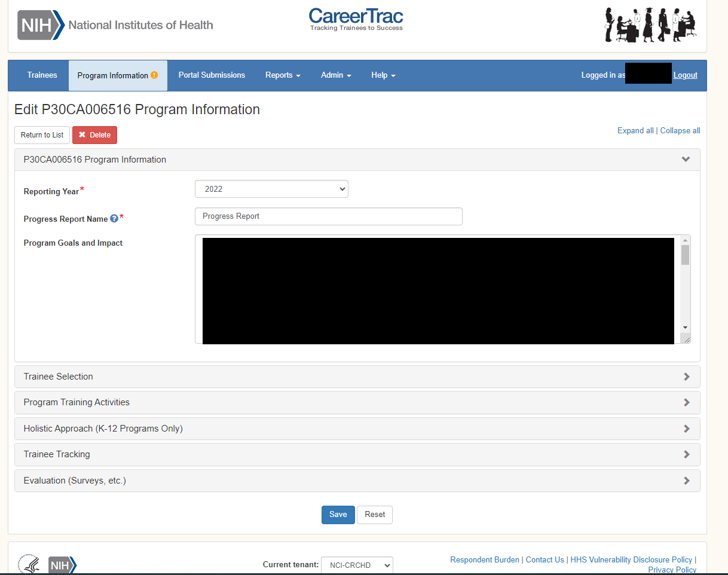Click the HHS eagle logo in footer
The image size is (728, 575).
(x=29, y=564)
